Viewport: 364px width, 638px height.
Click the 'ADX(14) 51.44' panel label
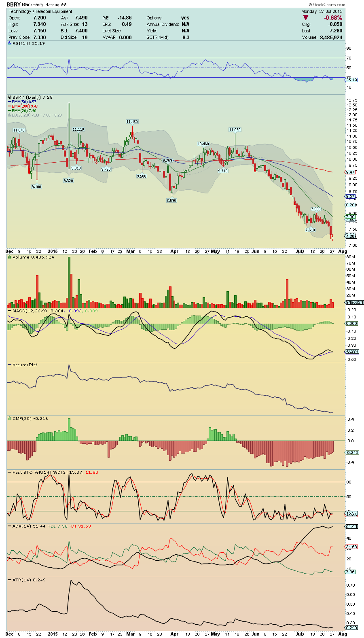click(x=29, y=526)
